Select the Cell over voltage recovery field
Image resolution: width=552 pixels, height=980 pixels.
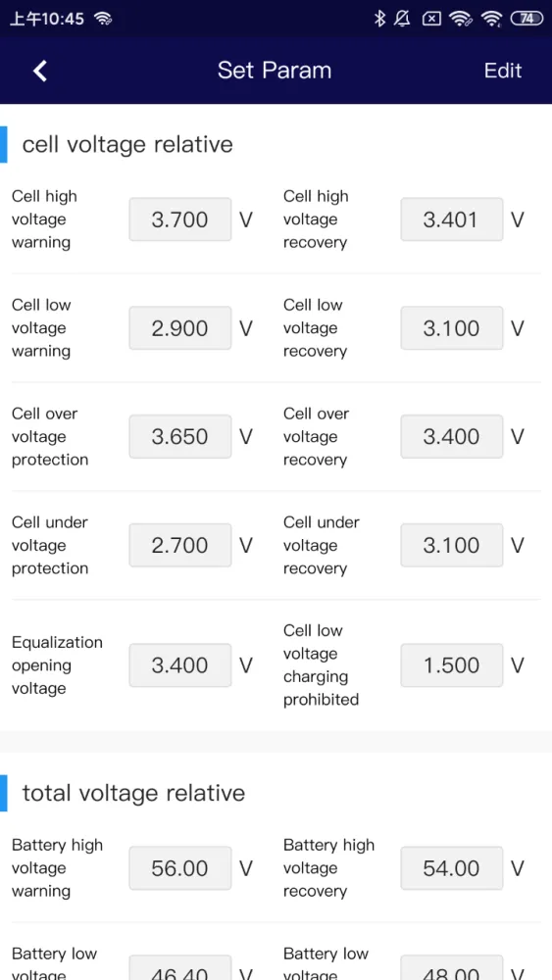tap(451, 436)
